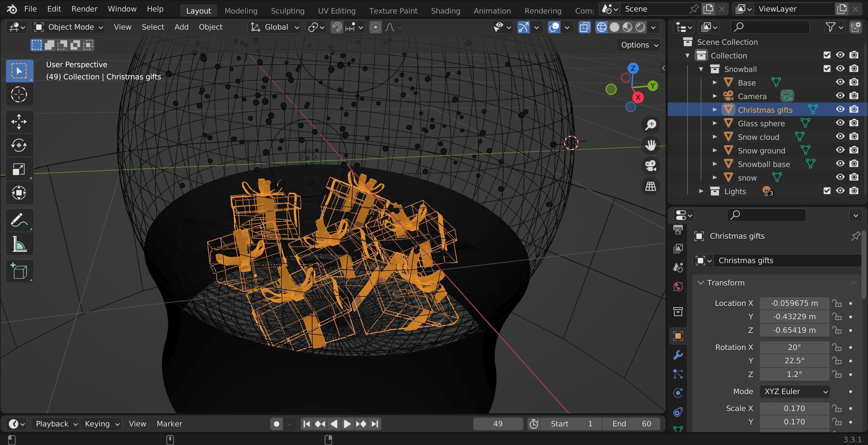Switch to the Shading workspace tab

point(445,11)
